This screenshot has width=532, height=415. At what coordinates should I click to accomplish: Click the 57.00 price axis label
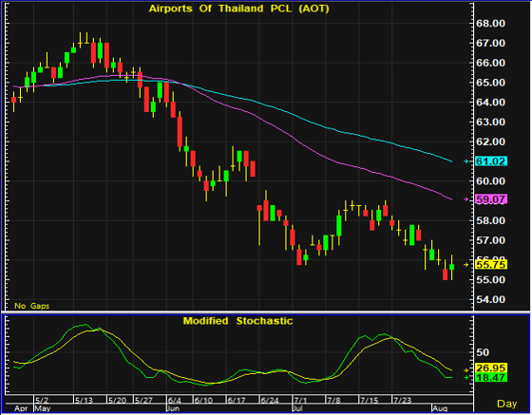pos(490,240)
